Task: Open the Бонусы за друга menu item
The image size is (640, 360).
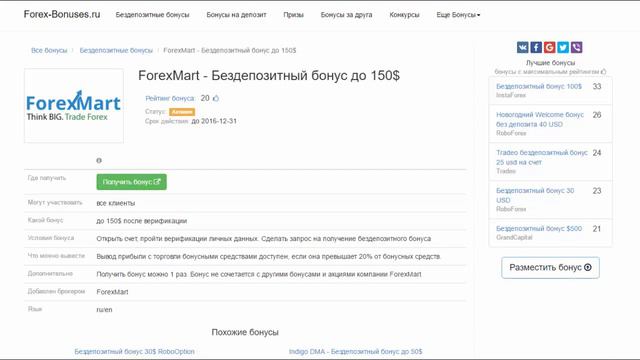Action: 347,15
